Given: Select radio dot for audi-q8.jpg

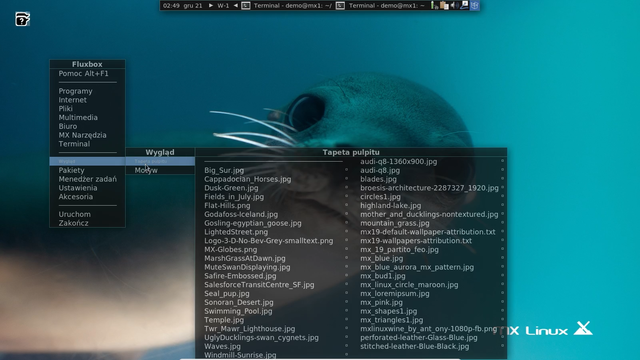Looking at the screenshot, I should pos(502,169).
